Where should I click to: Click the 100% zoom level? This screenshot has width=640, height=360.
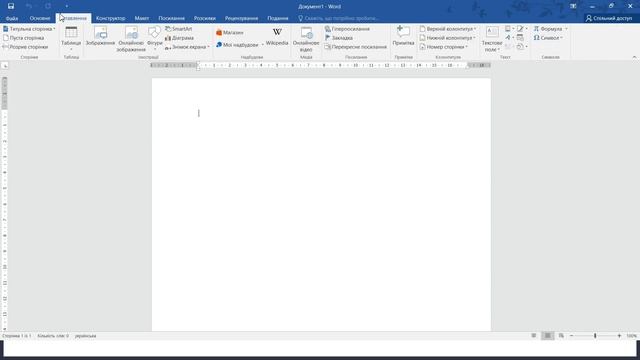coord(631,336)
